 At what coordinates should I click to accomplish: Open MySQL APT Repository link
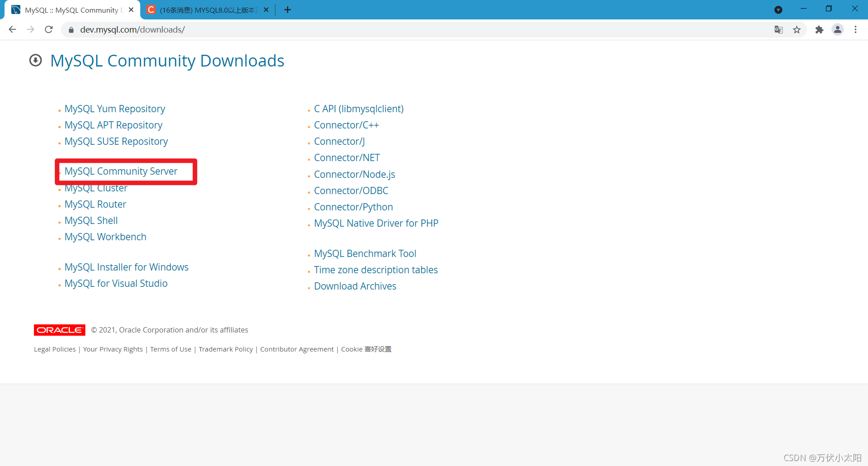(x=113, y=125)
